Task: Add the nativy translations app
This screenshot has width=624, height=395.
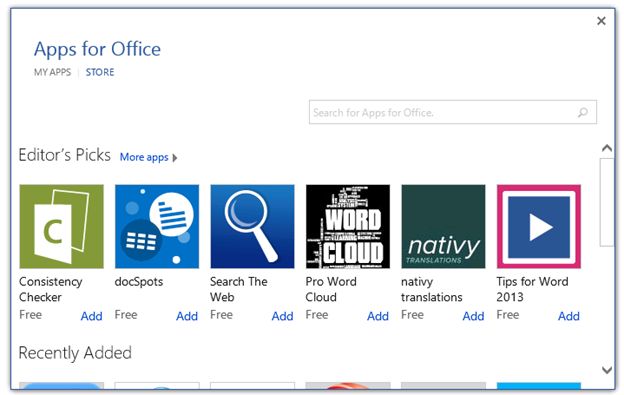Action: [x=474, y=316]
